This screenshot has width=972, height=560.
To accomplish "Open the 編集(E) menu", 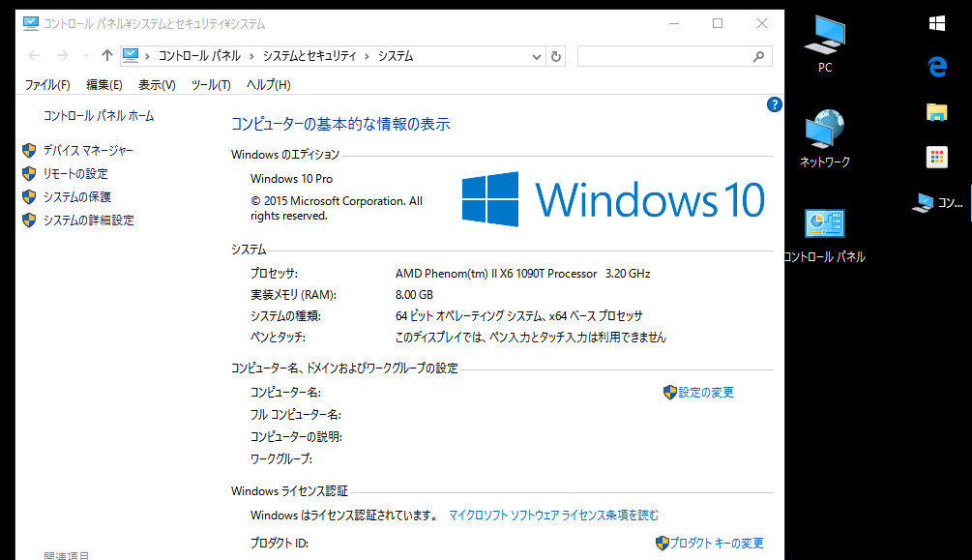I will click(x=104, y=85).
